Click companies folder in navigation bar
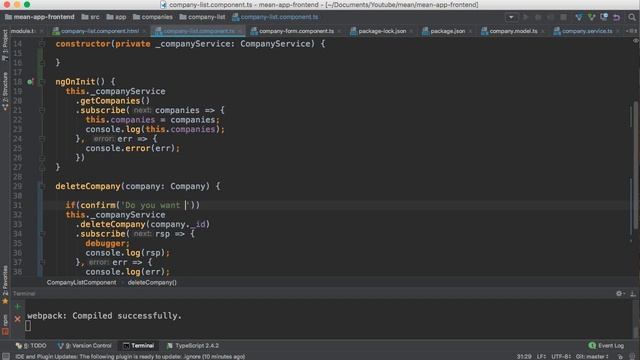Screen dimensions: 640x360 [153, 17]
